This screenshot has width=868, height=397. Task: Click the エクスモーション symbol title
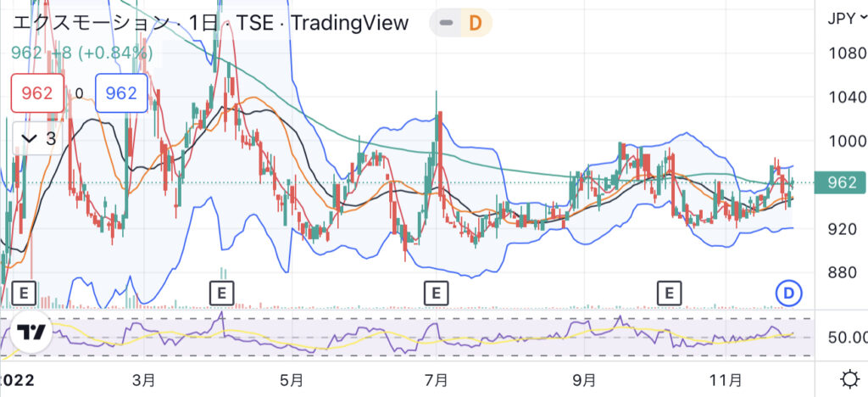pos(91,23)
